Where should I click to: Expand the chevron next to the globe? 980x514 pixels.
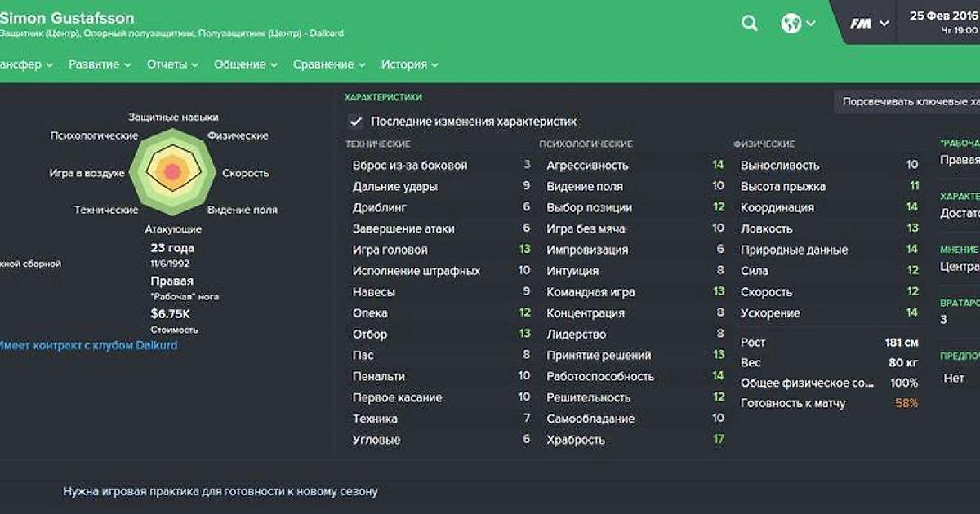tap(810, 24)
